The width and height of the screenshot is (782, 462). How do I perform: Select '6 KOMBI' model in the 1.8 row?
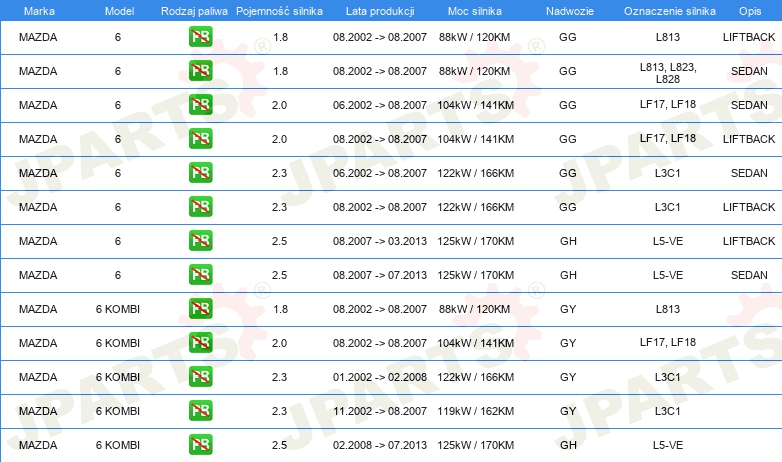(x=118, y=309)
